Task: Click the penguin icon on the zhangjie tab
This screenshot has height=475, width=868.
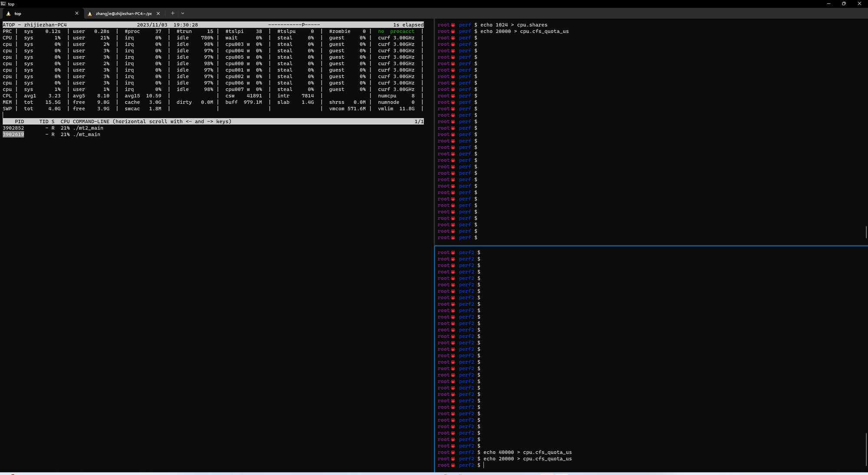Action: click(x=90, y=13)
